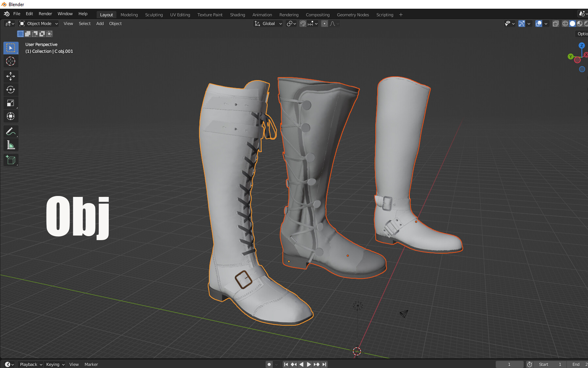The width and height of the screenshot is (588, 368).
Task: Open the Object menu
Action: coord(115,24)
